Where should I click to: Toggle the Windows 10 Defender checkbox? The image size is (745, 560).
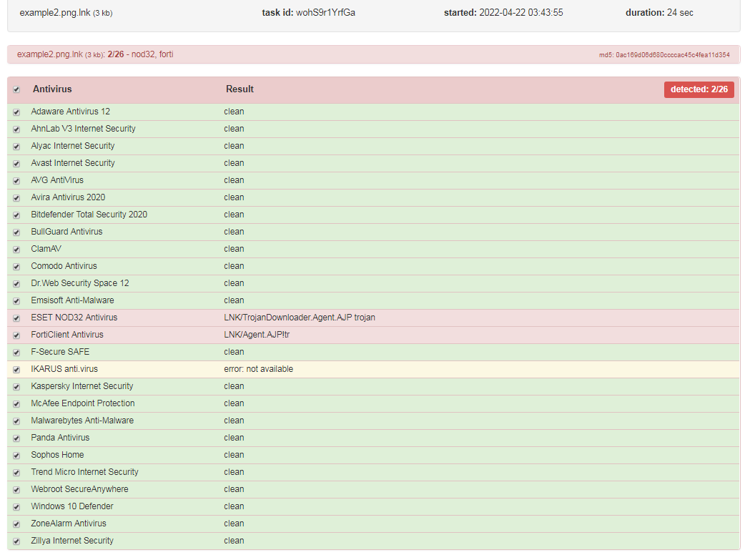pyautogui.click(x=16, y=507)
